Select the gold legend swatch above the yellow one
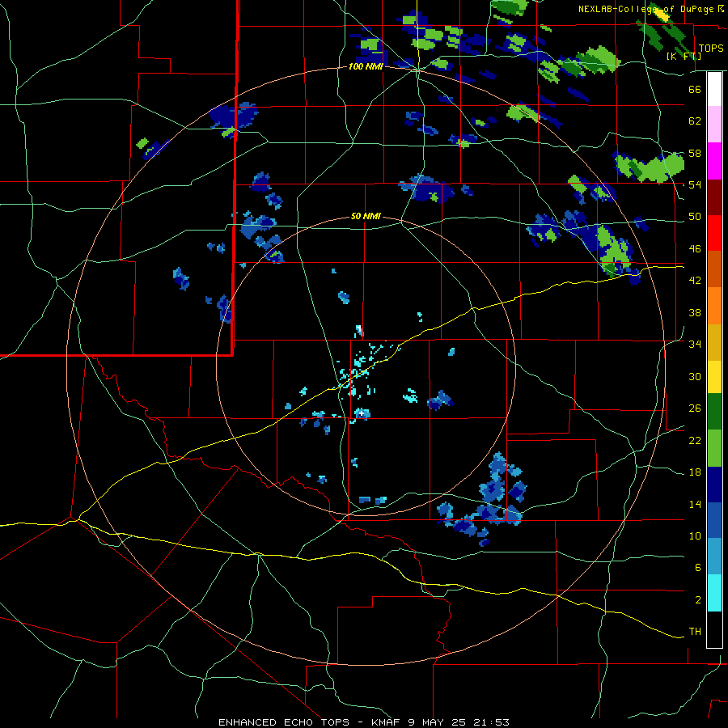Viewport: 728px width, 728px height. (x=714, y=343)
